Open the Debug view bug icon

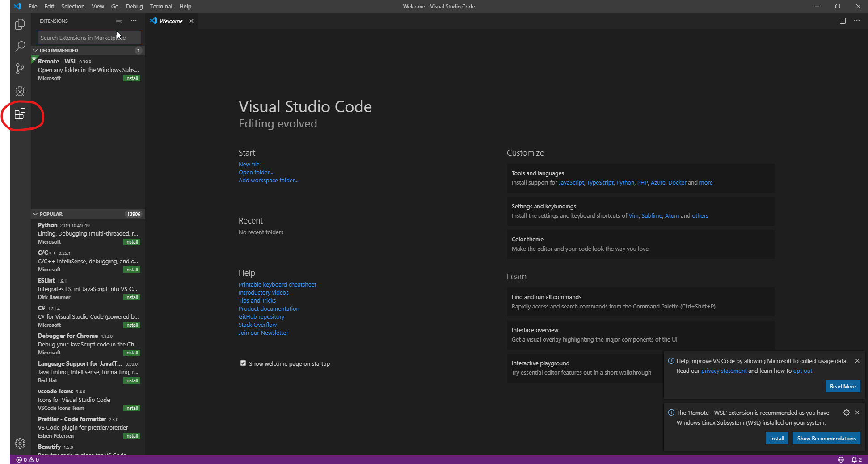tap(20, 91)
